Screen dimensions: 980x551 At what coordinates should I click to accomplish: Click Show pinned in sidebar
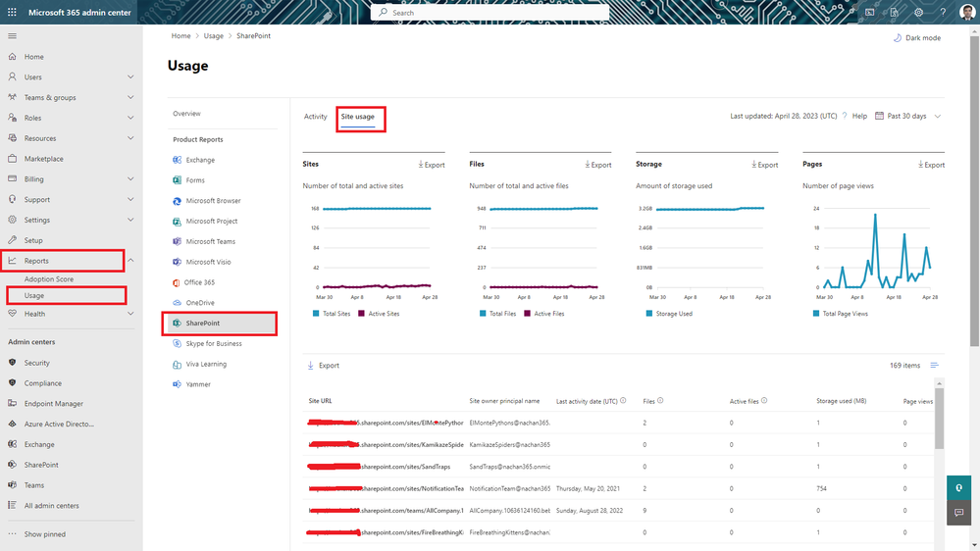[x=44, y=534]
